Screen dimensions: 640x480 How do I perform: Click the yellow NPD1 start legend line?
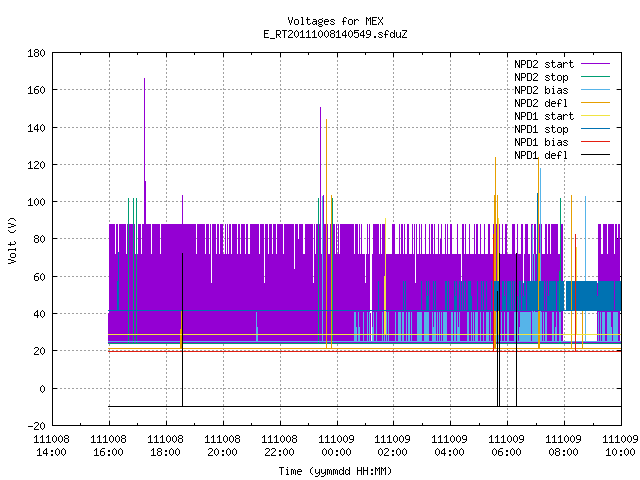pyautogui.click(x=596, y=116)
